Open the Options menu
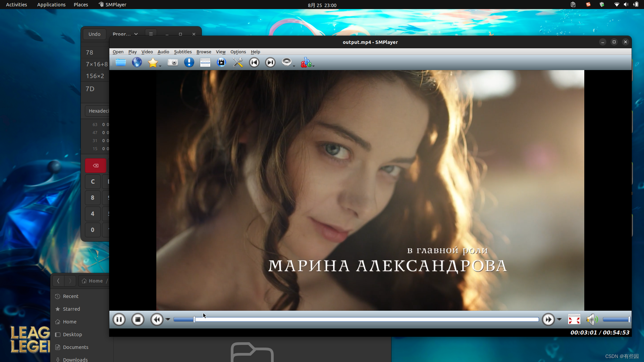This screenshot has height=362, width=644. coord(238,52)
